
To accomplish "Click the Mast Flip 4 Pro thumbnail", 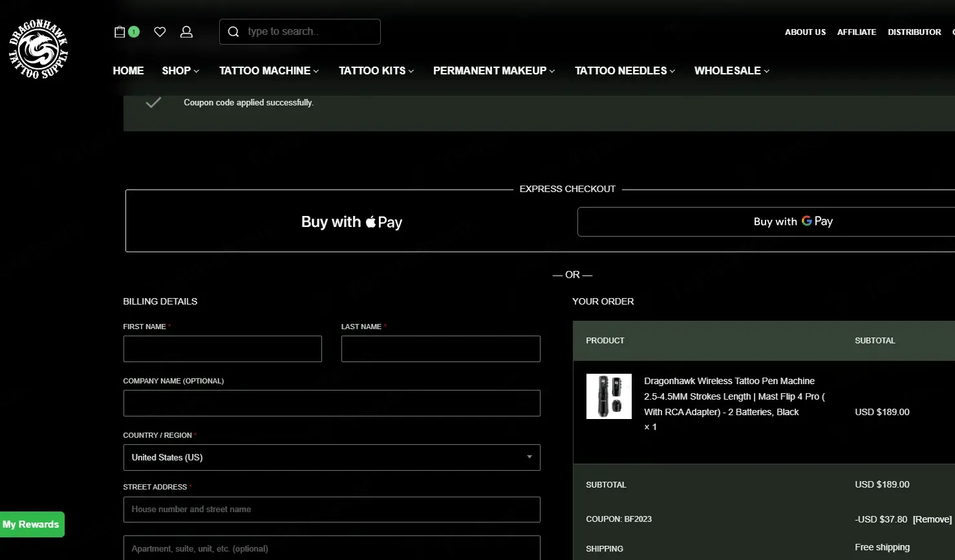I will pos(609,396).
